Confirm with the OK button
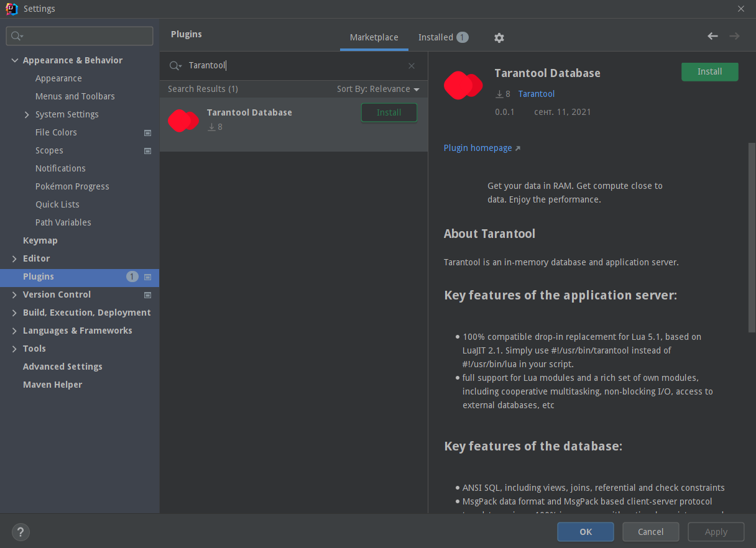Viewport: 756px width, 548px height. tap(586, 532)
